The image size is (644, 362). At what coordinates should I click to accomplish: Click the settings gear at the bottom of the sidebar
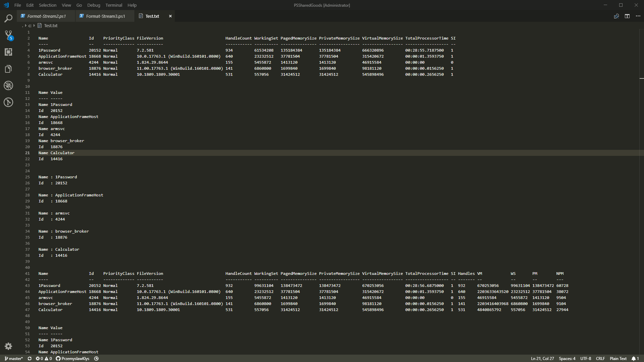click(8, 346)
